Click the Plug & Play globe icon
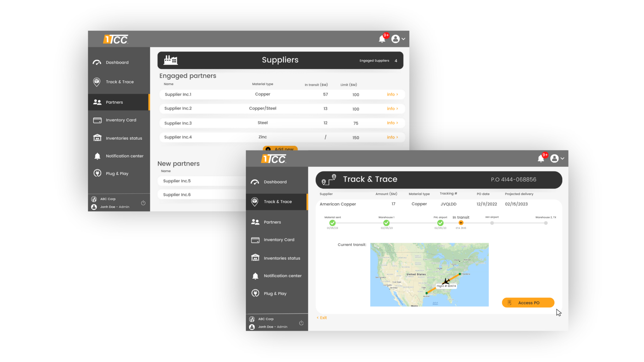Screen dimensions: 644x362 tap(255, 293)
